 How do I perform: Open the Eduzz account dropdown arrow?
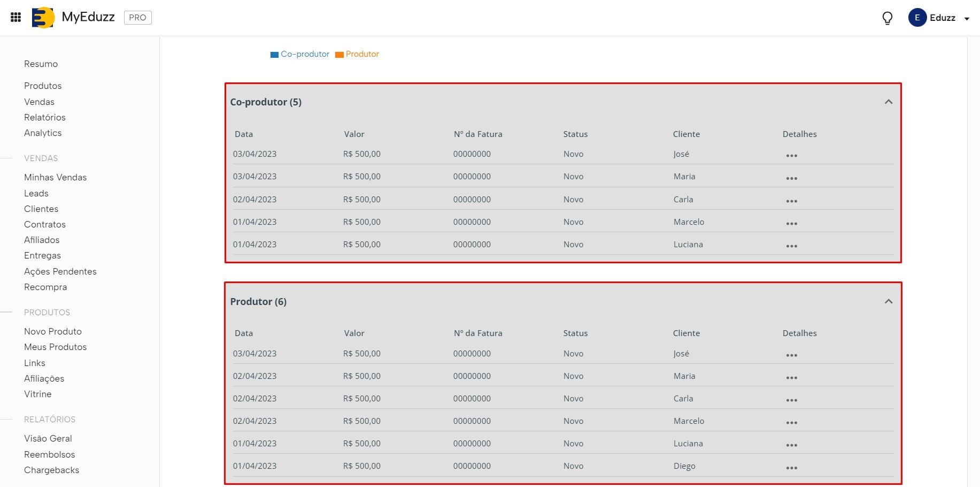(x=967, y=19)
